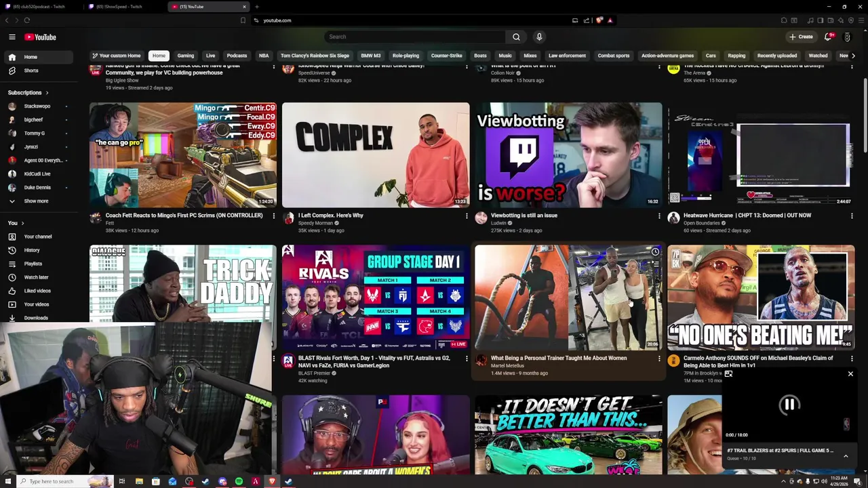Open KidCudi Live subscription channel

(x=38, y=174)
